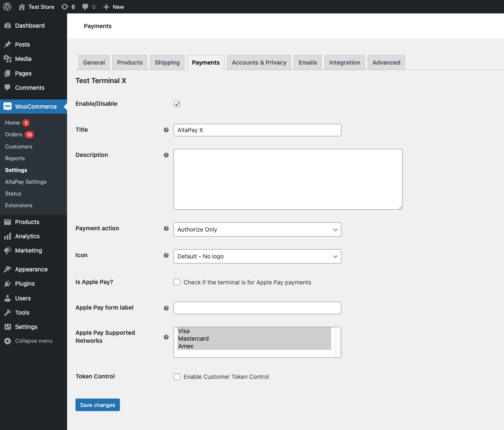Click the Comments icon in sidebar

pos(8,88)
